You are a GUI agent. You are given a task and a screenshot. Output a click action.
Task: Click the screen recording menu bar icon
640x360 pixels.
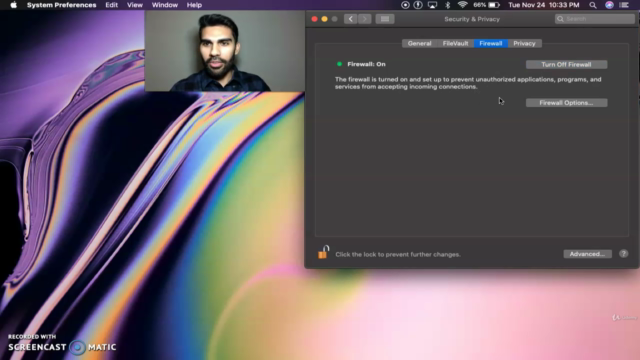(405, 5)
